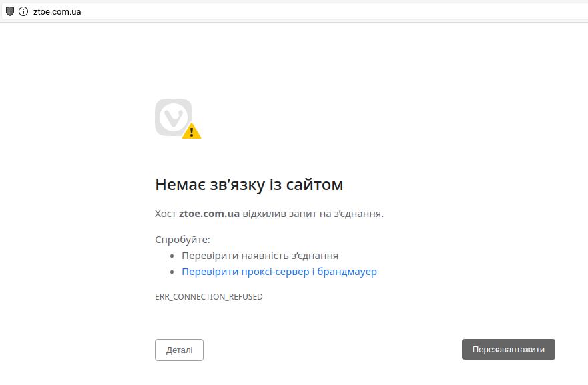Select the ztoe.com.ua URL in address bar
Image resolution: width=588 pixels, height=385 pixels.
(57, 11)
